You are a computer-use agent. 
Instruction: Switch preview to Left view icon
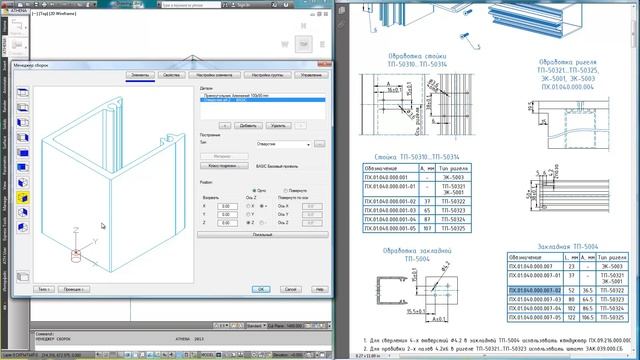(x=23, y=122)
